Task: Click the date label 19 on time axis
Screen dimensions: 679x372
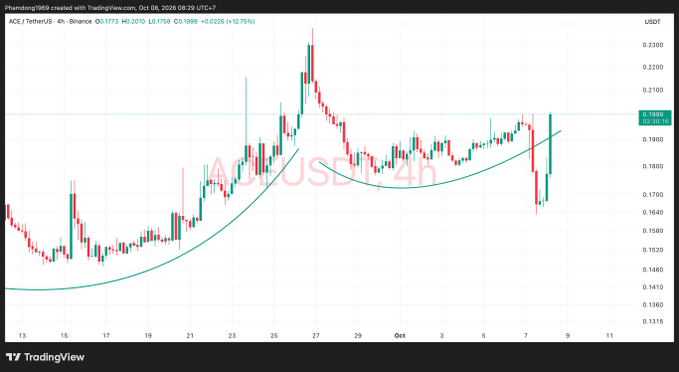Action: (148, 336)
